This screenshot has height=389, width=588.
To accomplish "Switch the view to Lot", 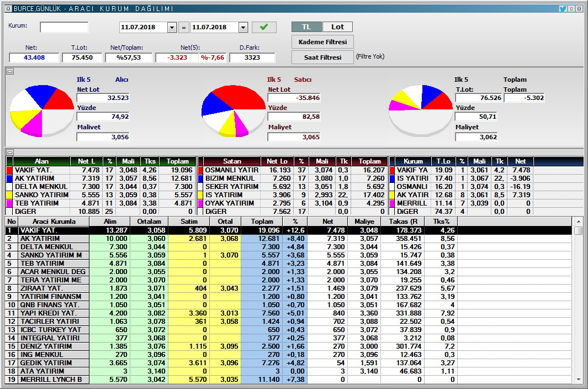I will 337,27.
